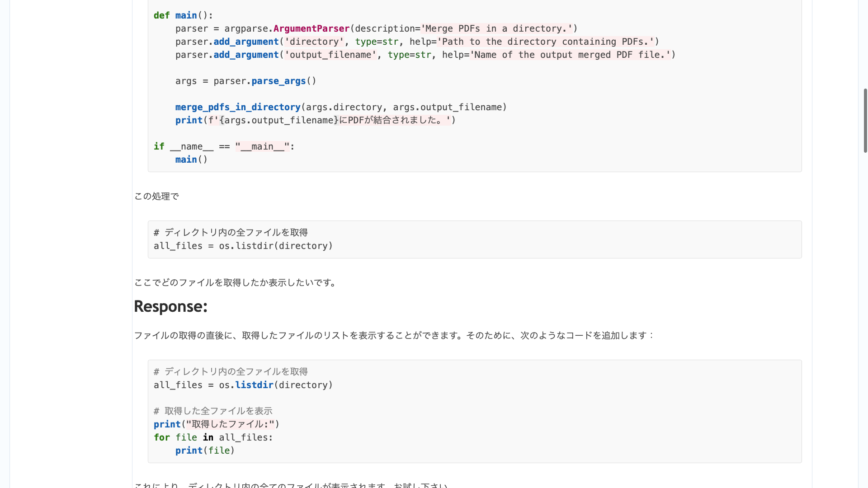The width and height of the screenshot is (868, 488).
Task: Click the parse_args highlighted token
Action: [278, 81]
